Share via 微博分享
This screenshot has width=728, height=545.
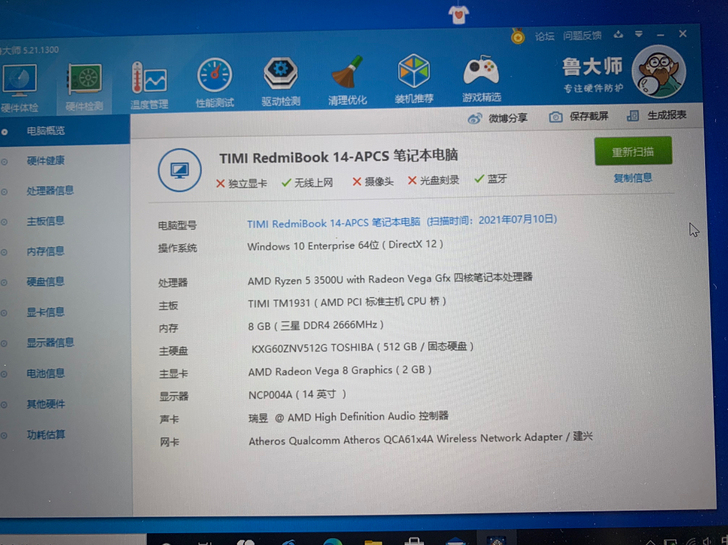click(x=497, y=118)
